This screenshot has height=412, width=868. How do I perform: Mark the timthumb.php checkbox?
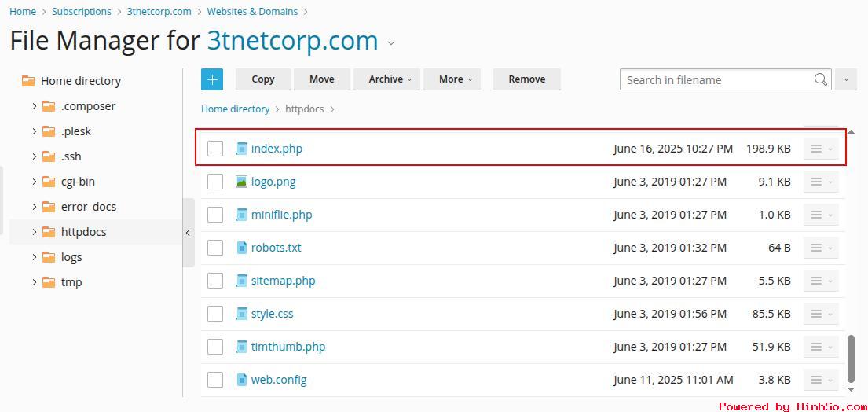[215, 347]
